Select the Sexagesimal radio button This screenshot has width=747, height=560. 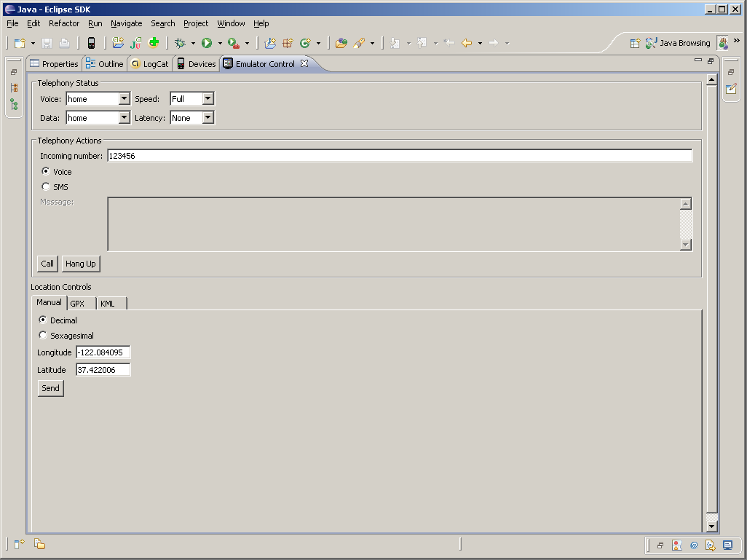tap(43, 335)
